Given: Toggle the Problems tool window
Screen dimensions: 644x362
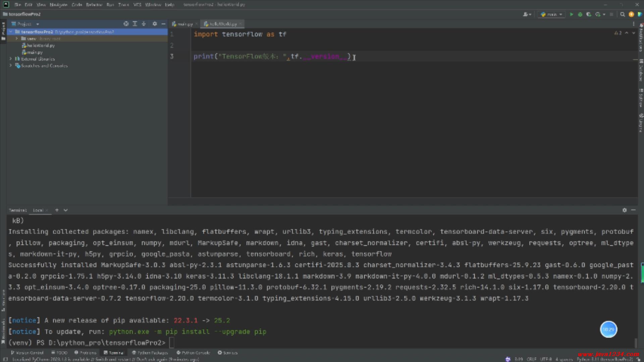Looking at the screenshot, I should pyautogui.click(x=86, y=353).
